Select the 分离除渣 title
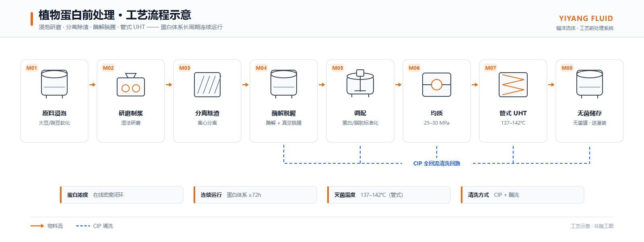Screen dimensions: 644x242 207,113
